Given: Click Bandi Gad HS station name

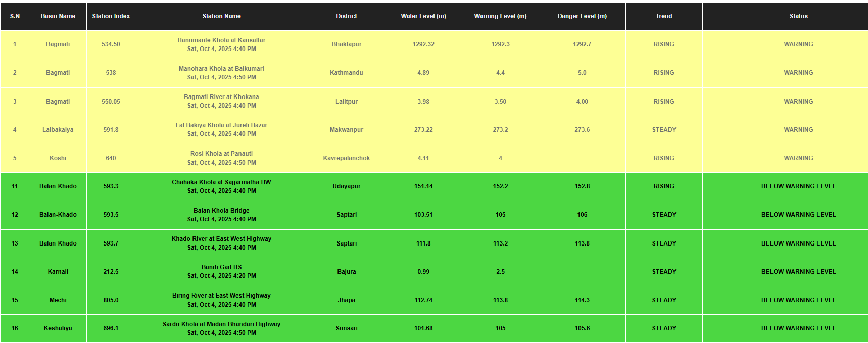Looking at the screenshot, I should tap(221, 267).
